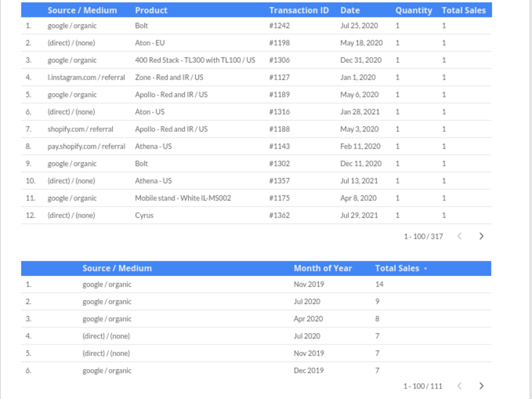Screen dimensions: 532x399
Task: Go to next page of lower table
Action: (481, 386)
